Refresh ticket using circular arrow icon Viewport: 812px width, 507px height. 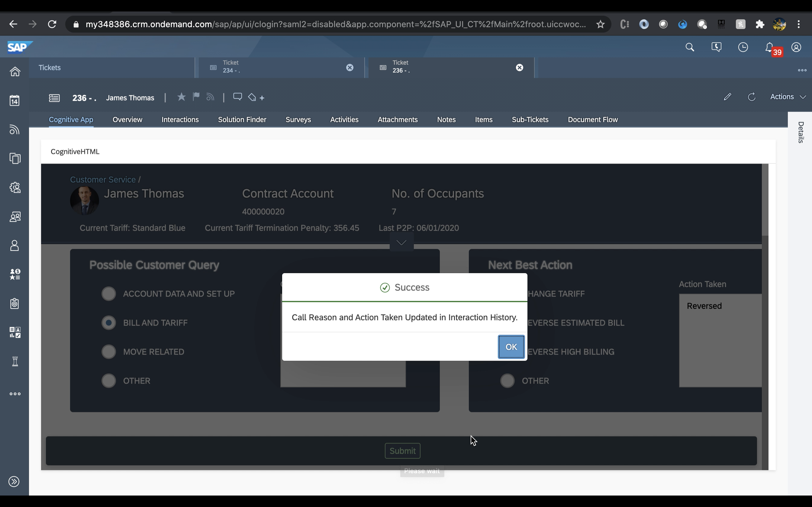(752, 97)
